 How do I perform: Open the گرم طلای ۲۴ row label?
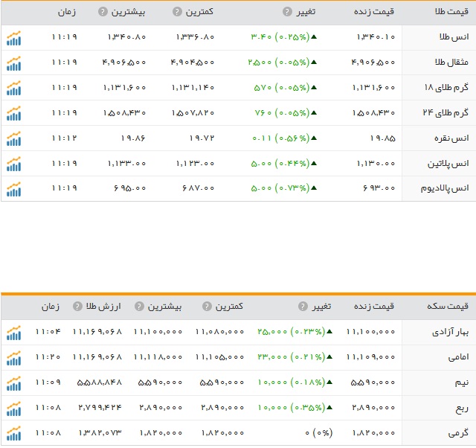click(446, 113)
